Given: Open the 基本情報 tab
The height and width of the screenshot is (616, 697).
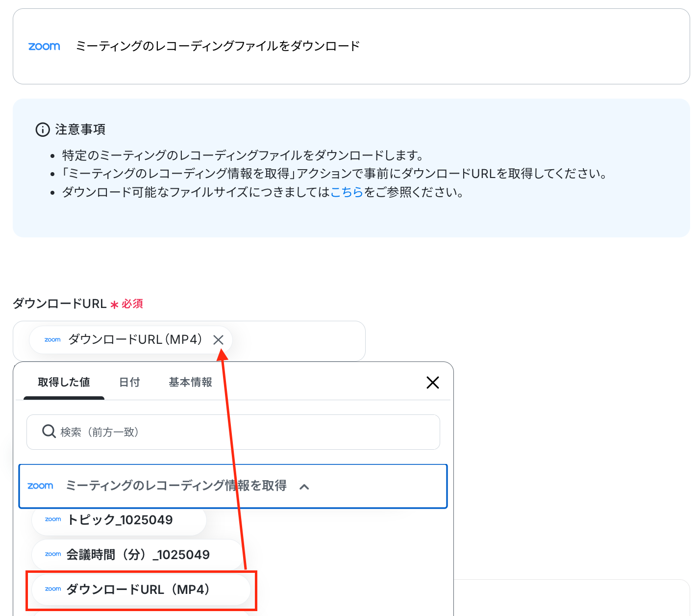Looking at the screenshot, I should [191, 382].
